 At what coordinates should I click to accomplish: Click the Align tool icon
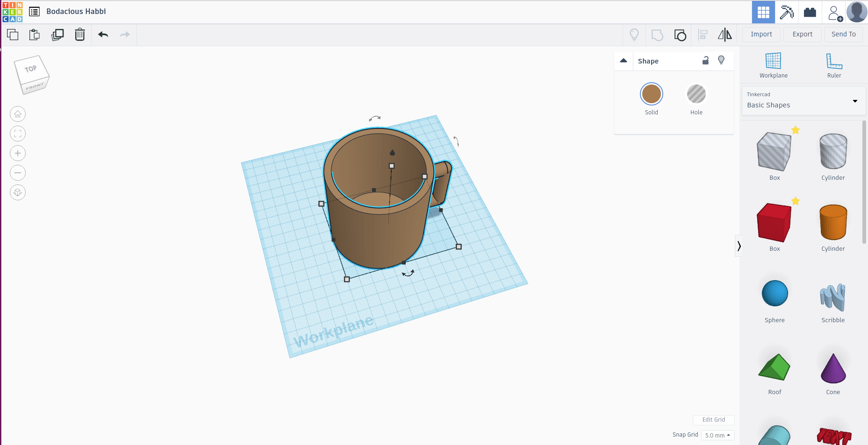click(x=703, y=35)
